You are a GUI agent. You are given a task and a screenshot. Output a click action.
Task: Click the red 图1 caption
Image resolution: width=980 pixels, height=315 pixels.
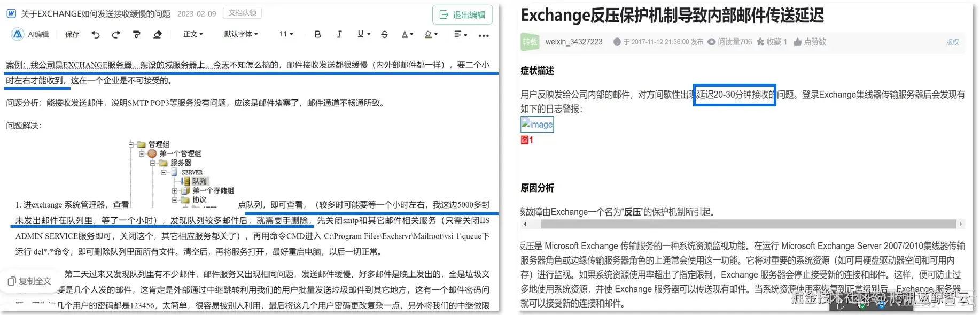(527, 140)
